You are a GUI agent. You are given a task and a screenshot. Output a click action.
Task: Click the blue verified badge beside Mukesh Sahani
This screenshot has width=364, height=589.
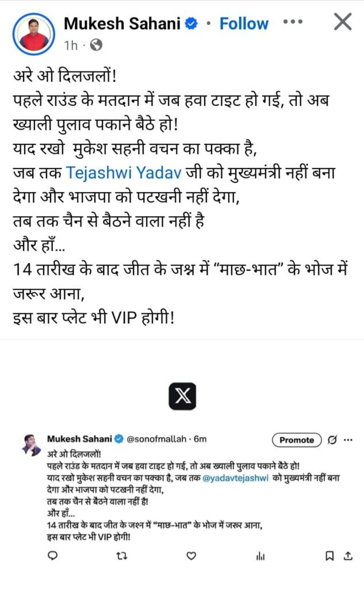click(x=191, y=24)
